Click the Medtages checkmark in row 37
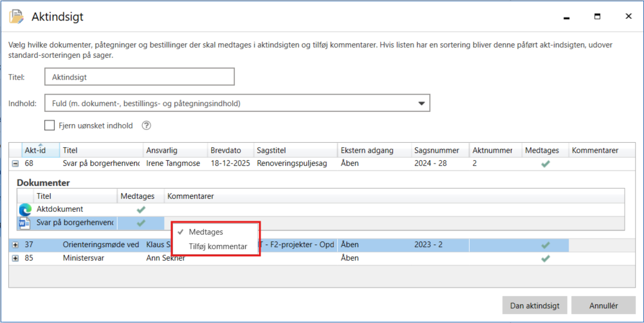This screenshot has width=644, height=323. (546, 245)
